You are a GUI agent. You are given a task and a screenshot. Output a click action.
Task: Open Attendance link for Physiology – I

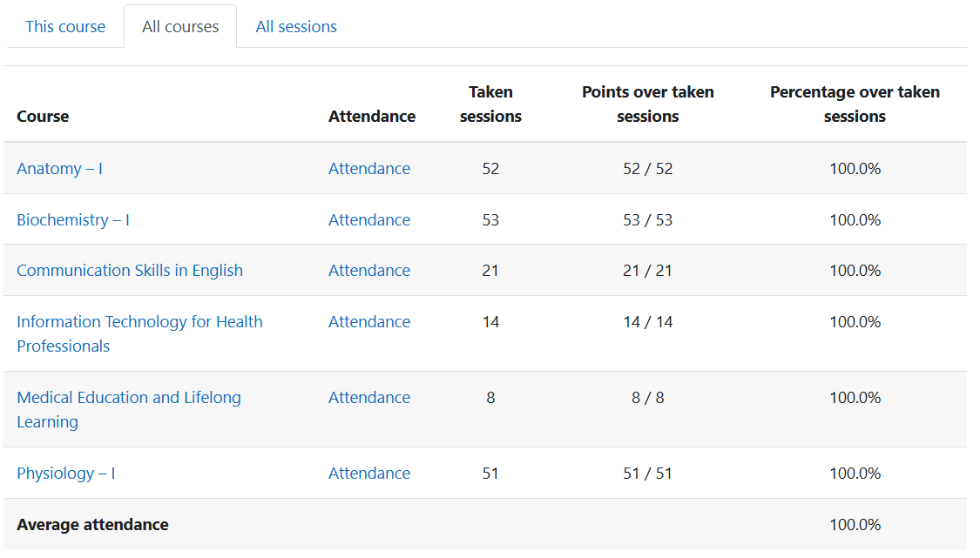tap(369, 474)
